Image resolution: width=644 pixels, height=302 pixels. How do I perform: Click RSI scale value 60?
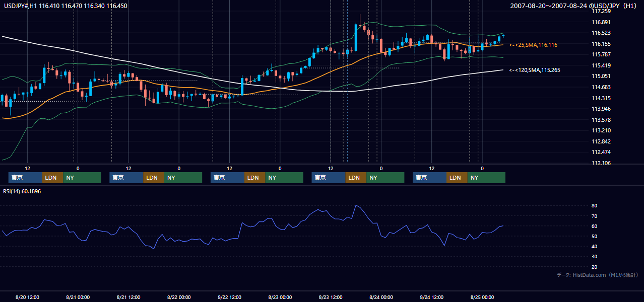[595, 226]
